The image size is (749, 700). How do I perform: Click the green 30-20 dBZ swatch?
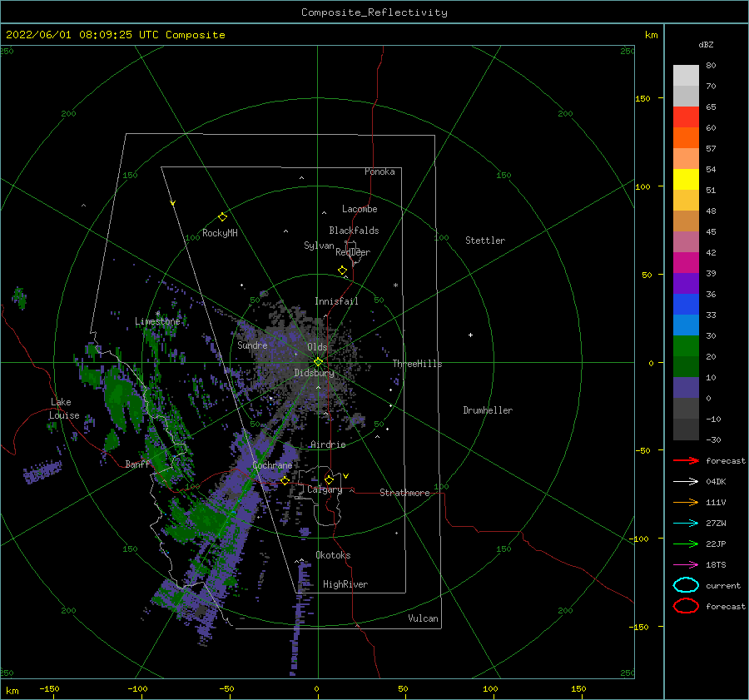tap(686, 345)
